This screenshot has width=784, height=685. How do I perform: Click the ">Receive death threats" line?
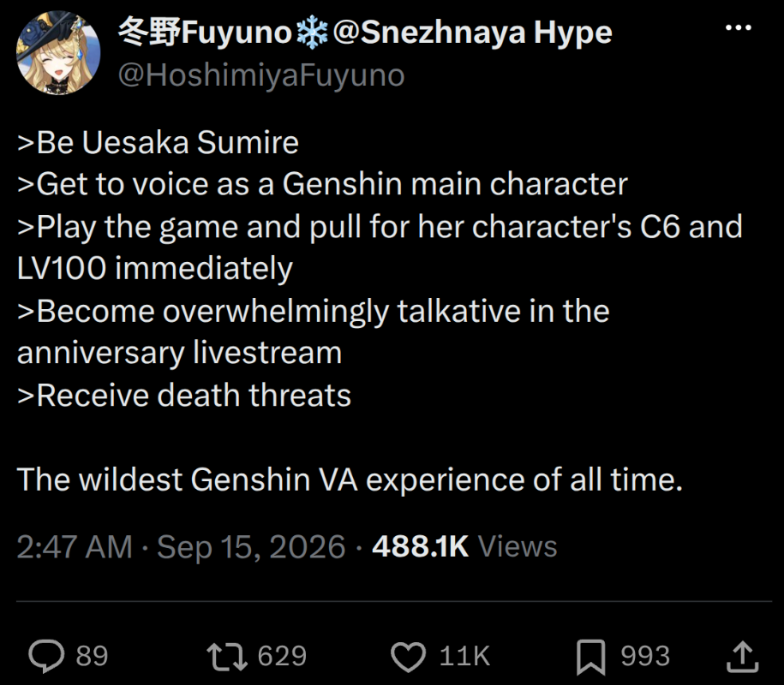(x=184, y=396)
